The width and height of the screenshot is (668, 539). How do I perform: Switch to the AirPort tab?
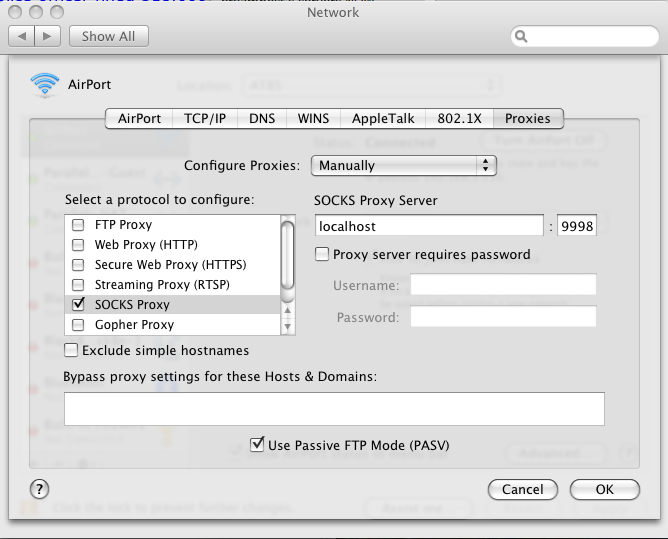139,118
